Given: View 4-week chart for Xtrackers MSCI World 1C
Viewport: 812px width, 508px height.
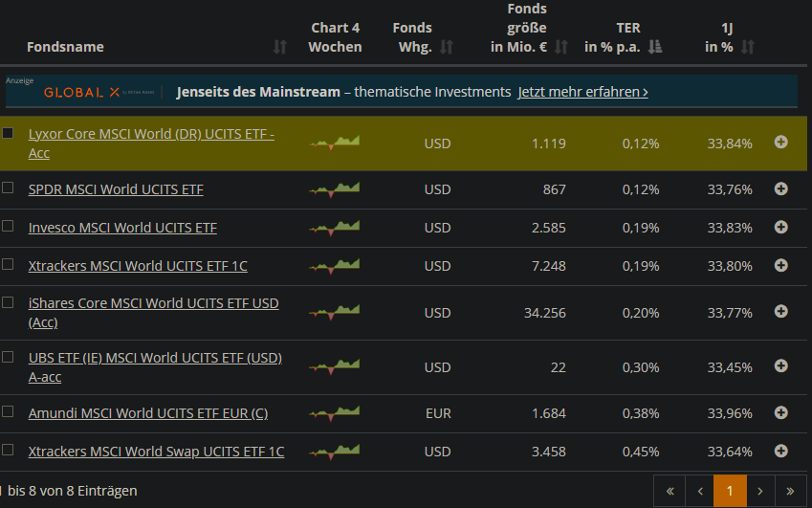Looking at the screenshot, I should coord(335,266).
